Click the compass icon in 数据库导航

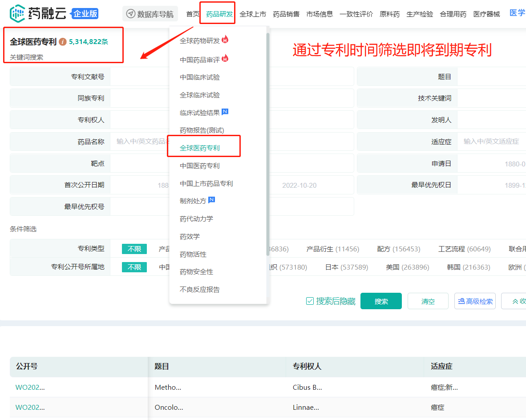click(131, 14)
